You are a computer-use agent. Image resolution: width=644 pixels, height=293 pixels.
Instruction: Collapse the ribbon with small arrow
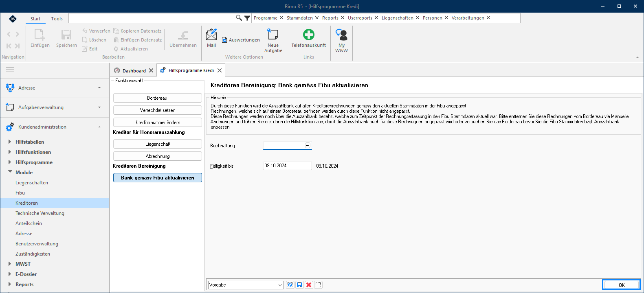point(637,57)
